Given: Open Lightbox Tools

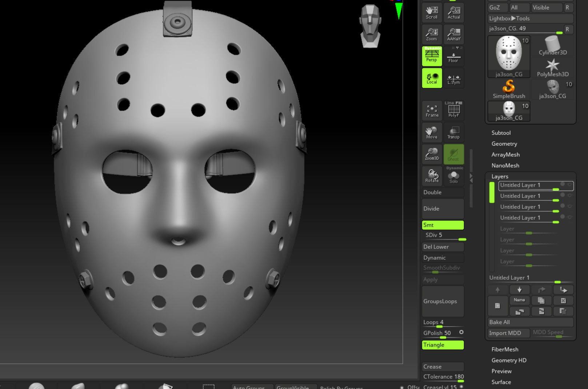Looking at the screenshot, I should point(531,18).
